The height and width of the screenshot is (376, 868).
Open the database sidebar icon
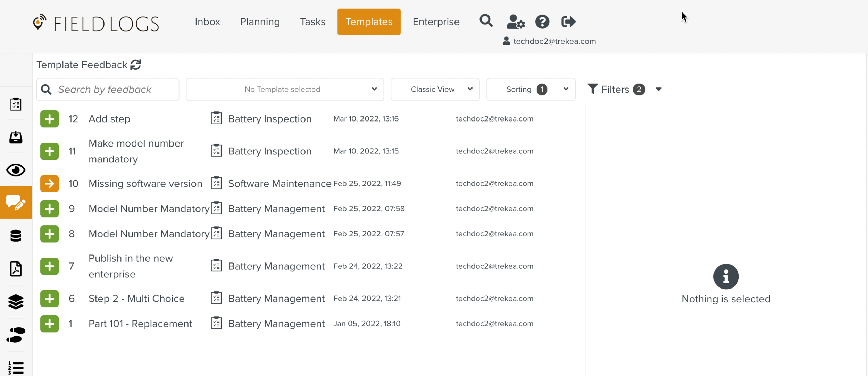click(16, 236)
